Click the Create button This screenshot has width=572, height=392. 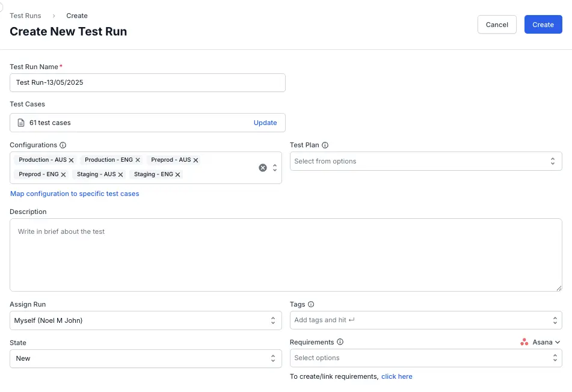pyautogui.click(x=543, y=24)
